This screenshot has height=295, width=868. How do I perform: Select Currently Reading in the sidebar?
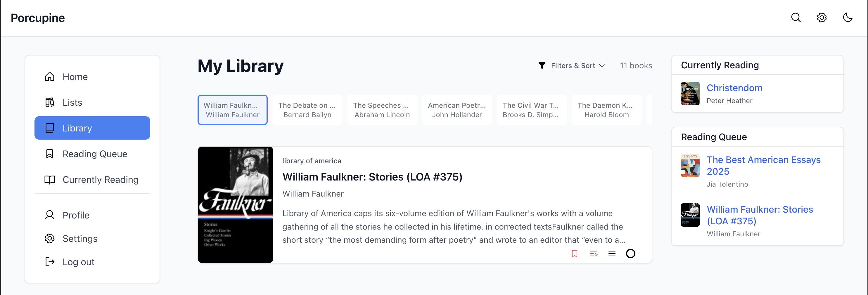click(100, 180)
